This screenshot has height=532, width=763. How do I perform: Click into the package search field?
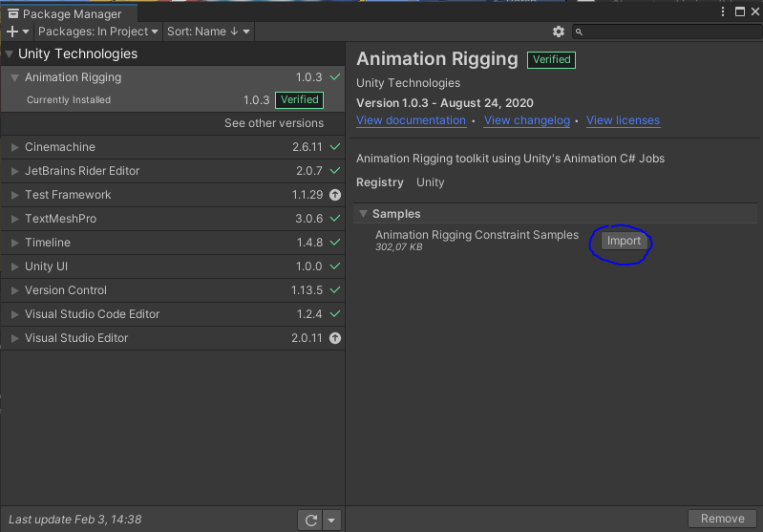[668, 32]
